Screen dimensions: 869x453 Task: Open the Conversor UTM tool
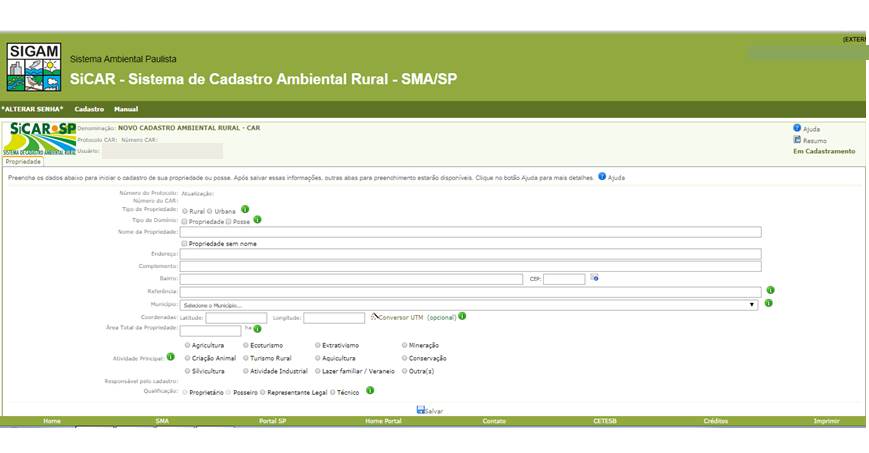click(397, 317)
